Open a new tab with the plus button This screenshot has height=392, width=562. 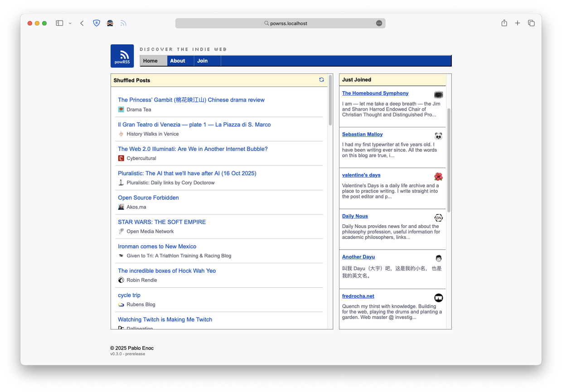point(517,23)
